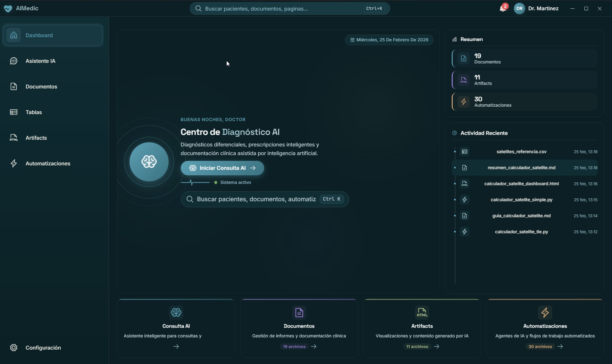Select the lightning icon next to calculador_satelite_simple.py

(x=465, y=200)
